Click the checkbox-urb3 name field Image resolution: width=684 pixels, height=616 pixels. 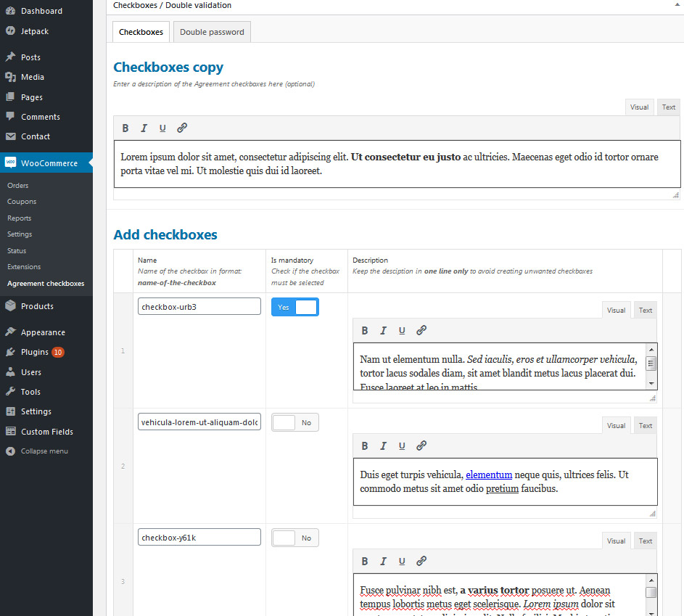click(199, 306)
